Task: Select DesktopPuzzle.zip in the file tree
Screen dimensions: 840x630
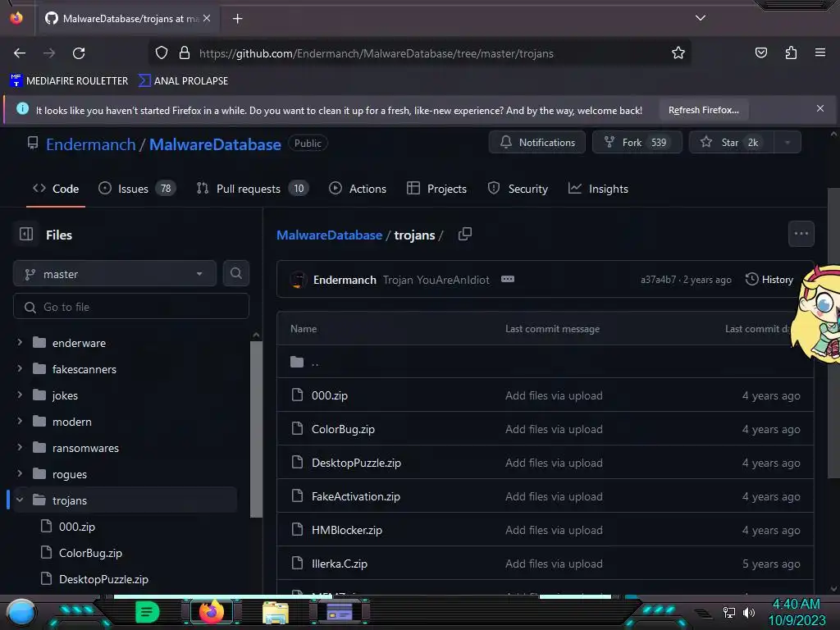Action: click(103, 579)
